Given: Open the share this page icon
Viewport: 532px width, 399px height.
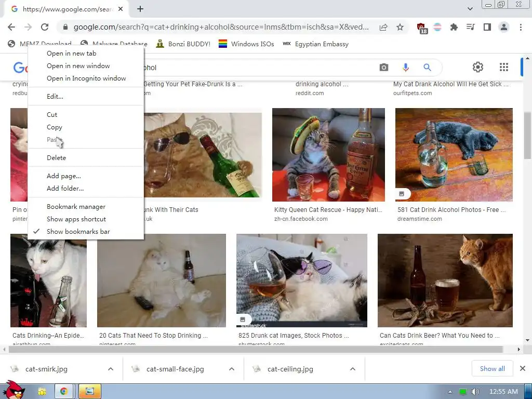Looking at the screenshot, I should click(x=383, y=27).
